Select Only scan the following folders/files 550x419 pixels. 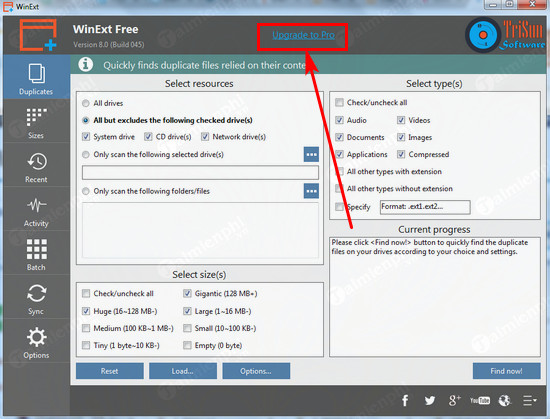click(x=86, y=191)
